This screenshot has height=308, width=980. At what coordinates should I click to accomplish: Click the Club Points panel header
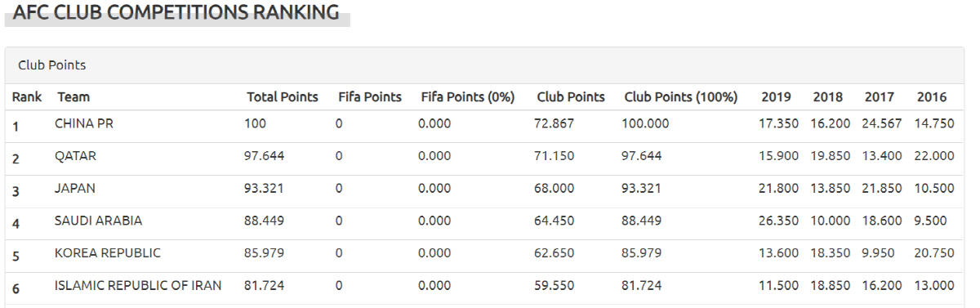(484, 65)
